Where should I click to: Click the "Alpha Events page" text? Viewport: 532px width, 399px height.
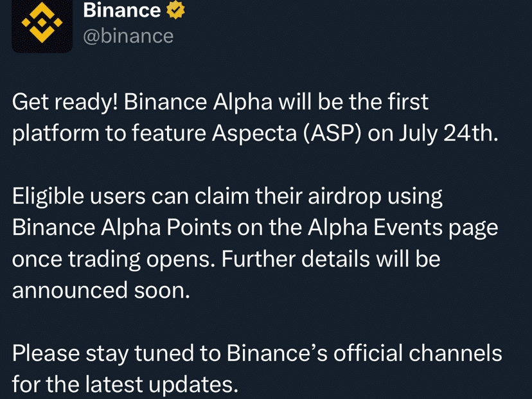[x=402, y=227]
